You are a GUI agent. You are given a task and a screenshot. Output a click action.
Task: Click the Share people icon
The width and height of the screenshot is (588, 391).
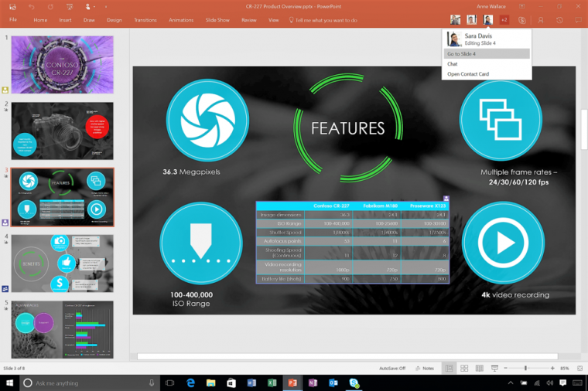(540, 20)
